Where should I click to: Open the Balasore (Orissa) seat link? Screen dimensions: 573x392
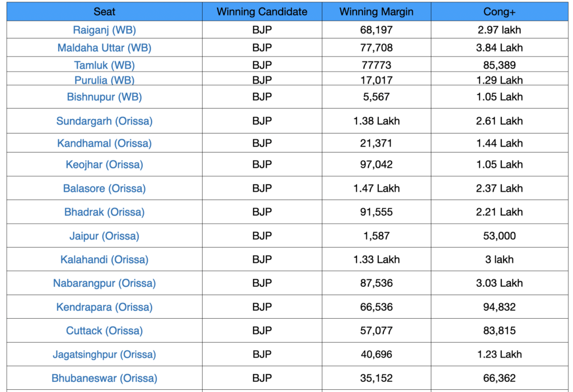point(105,188)
